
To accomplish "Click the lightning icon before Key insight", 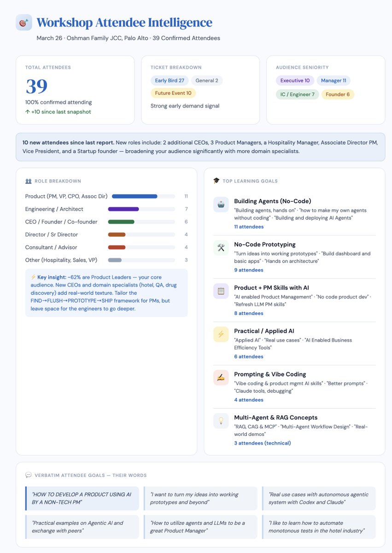I will (33, 277).
